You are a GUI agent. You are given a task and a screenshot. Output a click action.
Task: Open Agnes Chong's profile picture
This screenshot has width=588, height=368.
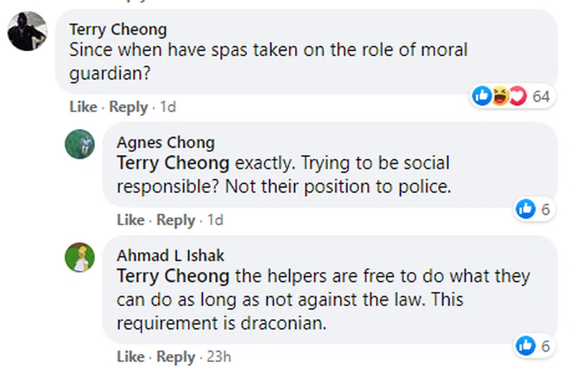[80, 144]
